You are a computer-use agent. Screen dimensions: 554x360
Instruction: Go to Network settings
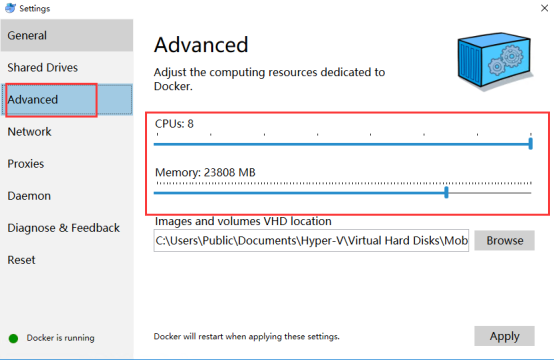pos(67,132)
